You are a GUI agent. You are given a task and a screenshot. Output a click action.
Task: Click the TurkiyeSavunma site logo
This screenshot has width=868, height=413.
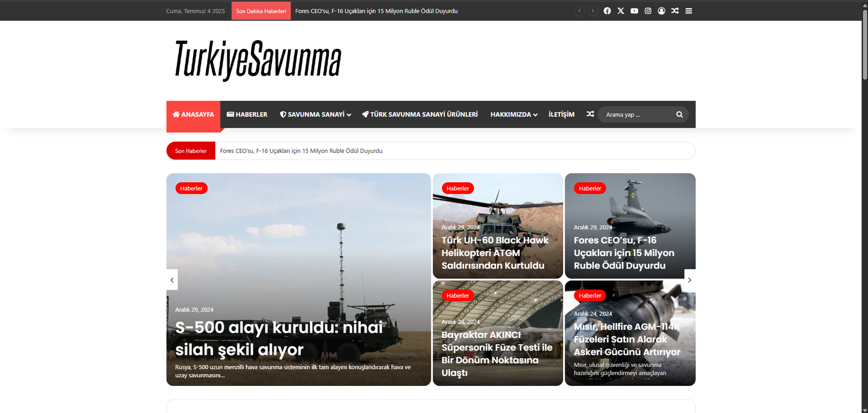coord(258,60)
